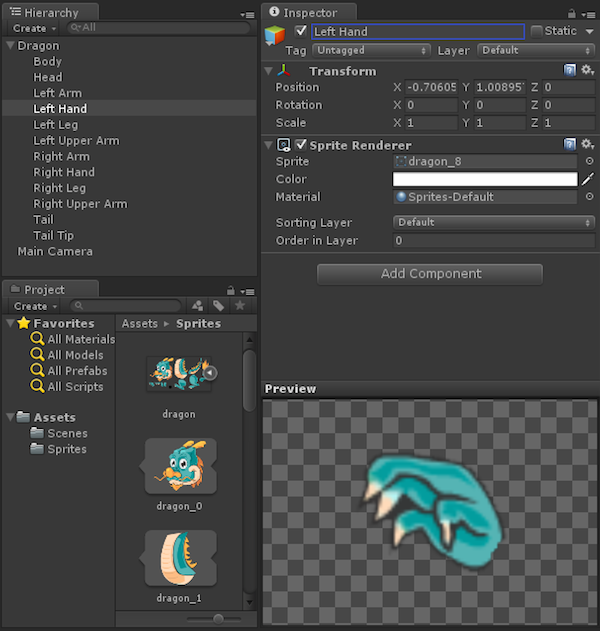Click the white Color swatch
The width and height of the screenshot is (600, 631).
pos(485,179)
